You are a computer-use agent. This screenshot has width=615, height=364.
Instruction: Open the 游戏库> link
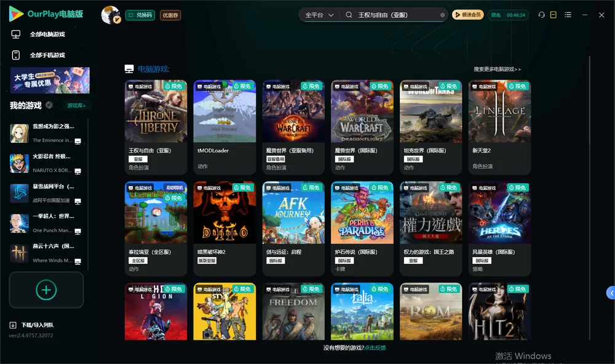(x=76, y=106)
